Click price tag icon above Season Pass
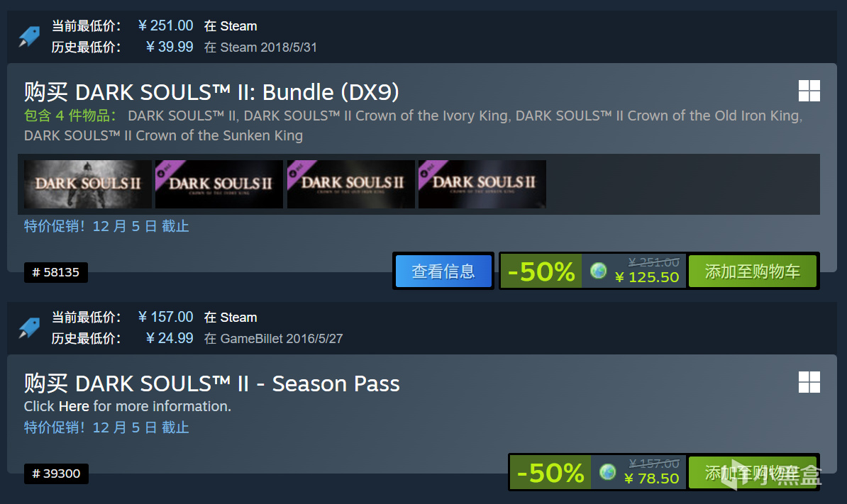 pos(29,327)
